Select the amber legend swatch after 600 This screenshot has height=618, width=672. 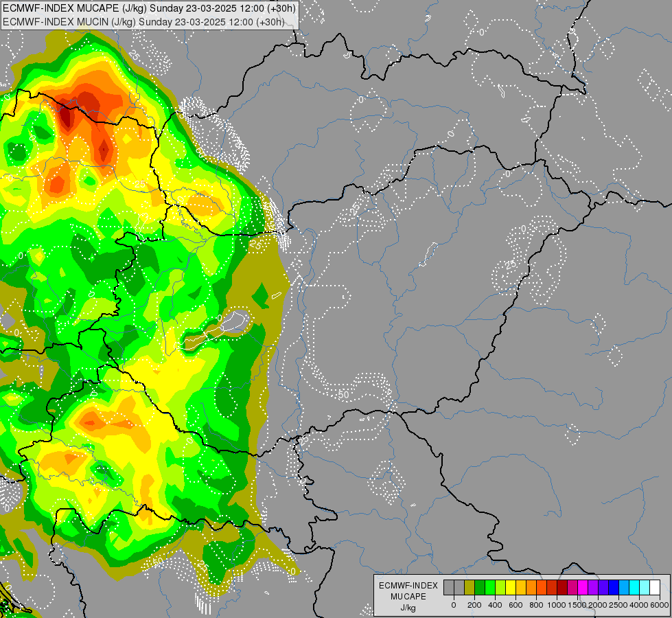coord(521,587)
